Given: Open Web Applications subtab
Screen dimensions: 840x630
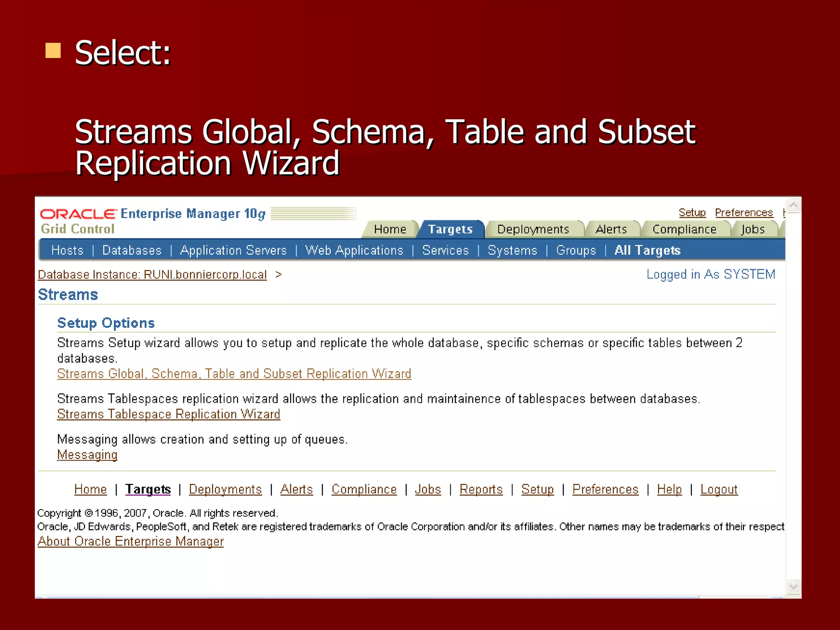Looking at the screenshot, I should pos(354,250).
